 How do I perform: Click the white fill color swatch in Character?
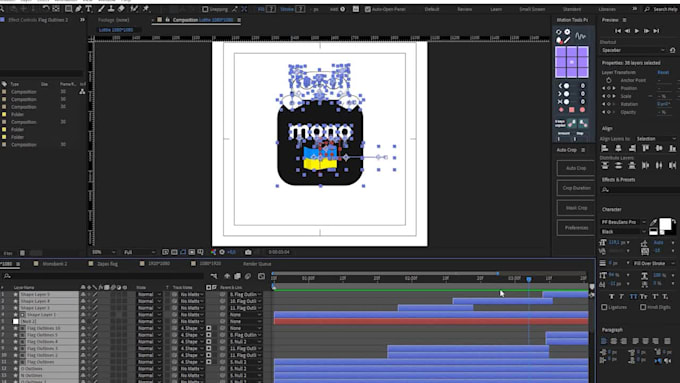pyautogui.click(x=665, y=224)
